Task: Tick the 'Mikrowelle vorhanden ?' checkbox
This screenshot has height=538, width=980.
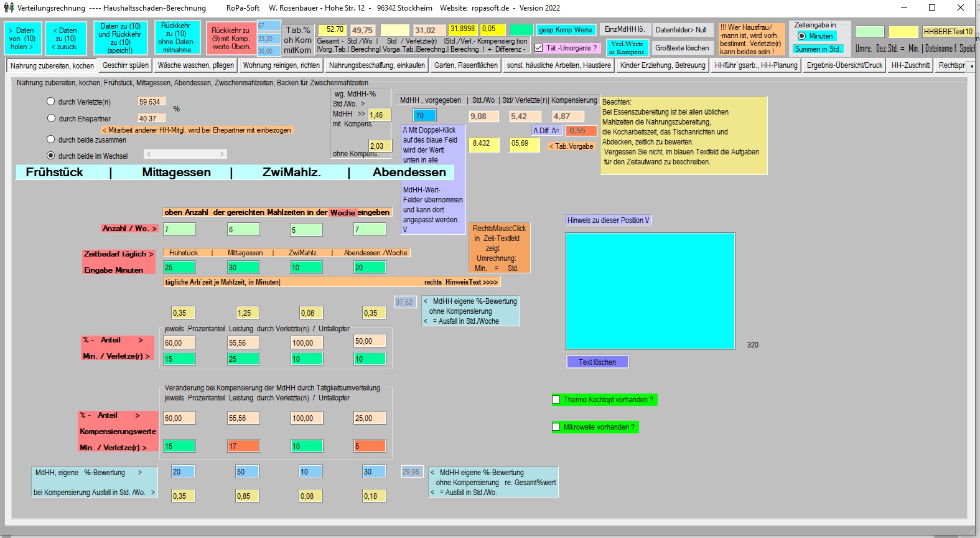Action: click(x=556, y=427)
